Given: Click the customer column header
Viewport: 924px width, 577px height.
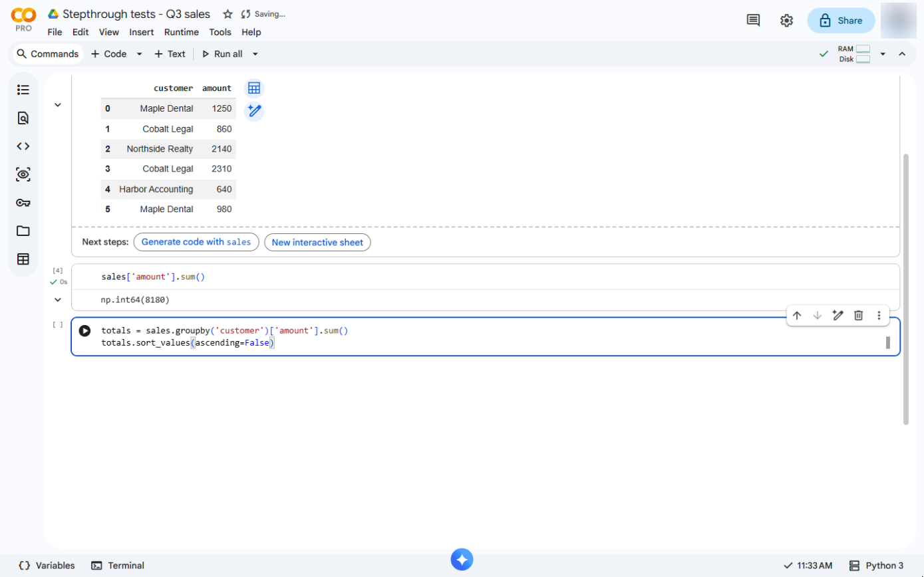Looking at the screenshot, I should pyautogui.click(x=174, y=88).
